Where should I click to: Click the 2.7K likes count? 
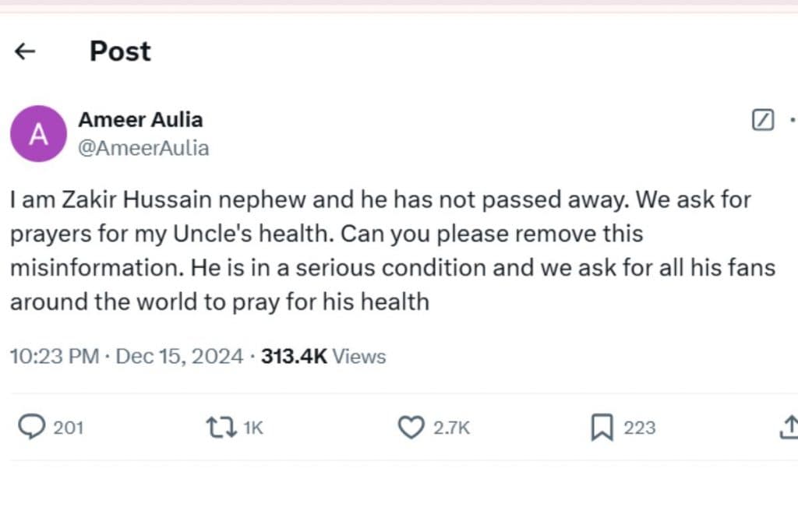(x=450, y=428)
